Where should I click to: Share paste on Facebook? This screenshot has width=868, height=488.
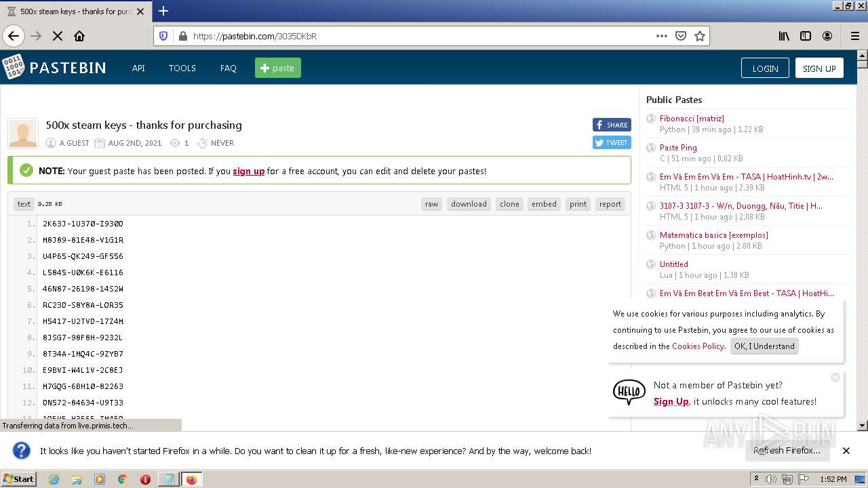612,125
